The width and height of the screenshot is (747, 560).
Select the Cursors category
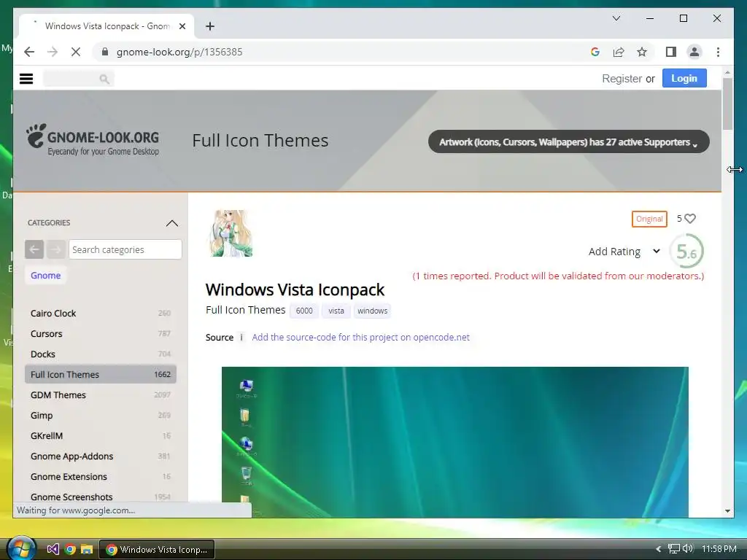pyautogui.click(x=101, y=334)
